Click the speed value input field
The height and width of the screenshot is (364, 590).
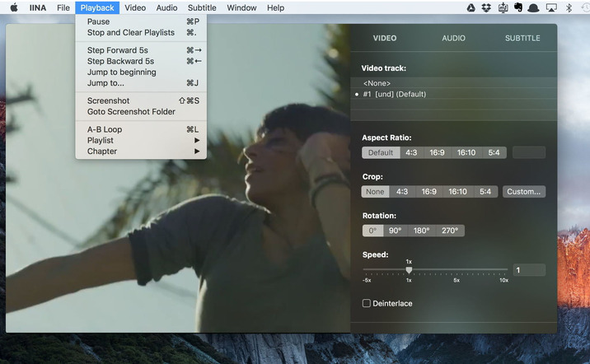click(x=528, y=270)
